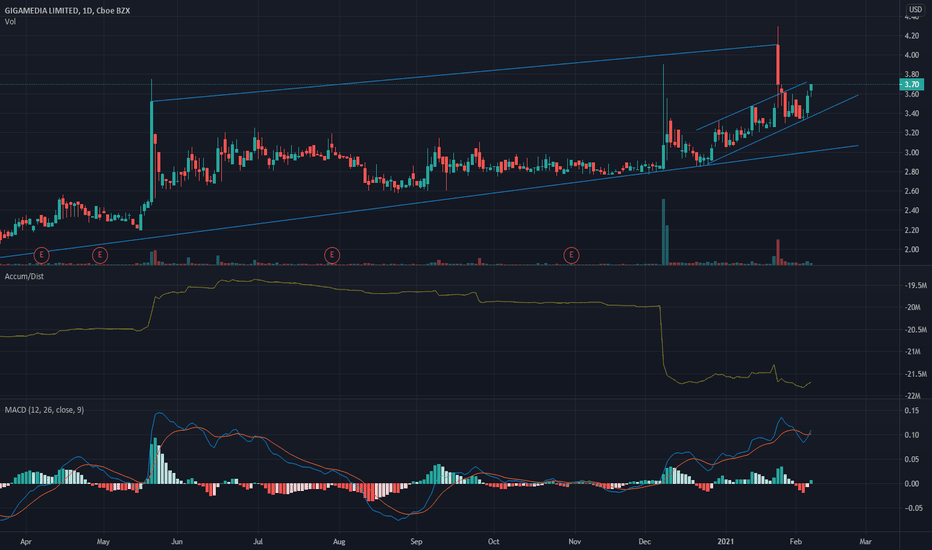Viewport: 932px width, 550px height.
Task: Click the -19.5M Accum/Dist scale value
Action: (916, 285)
